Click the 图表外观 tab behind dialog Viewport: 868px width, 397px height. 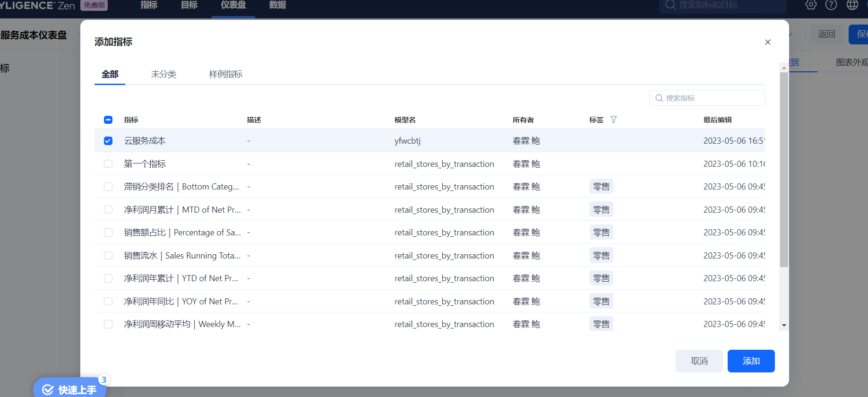click(x=851, y=62)
